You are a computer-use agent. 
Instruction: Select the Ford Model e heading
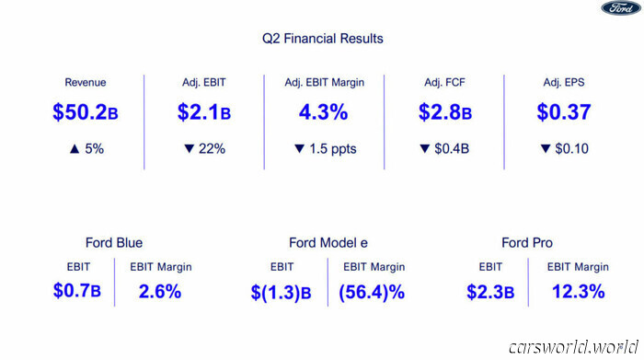point(328,243)
